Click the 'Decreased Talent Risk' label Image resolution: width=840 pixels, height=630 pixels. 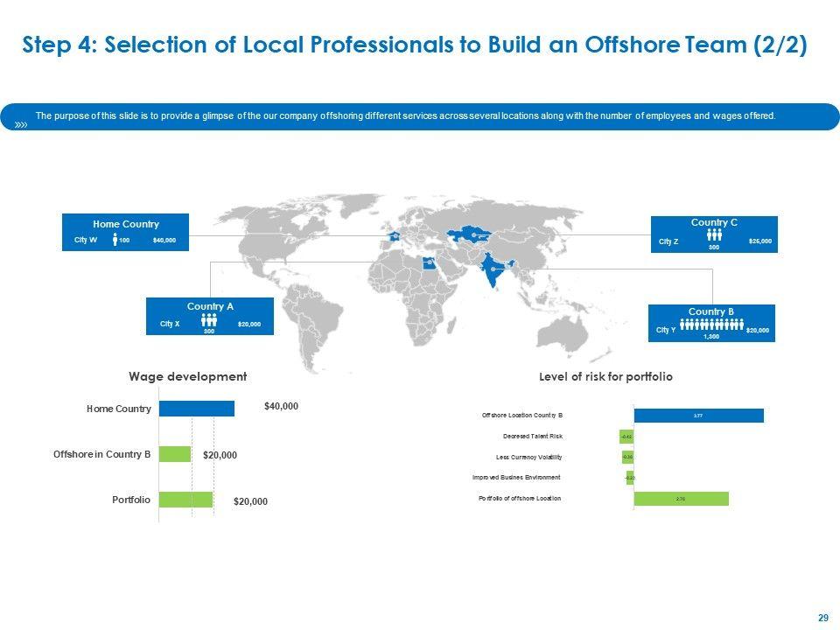click(533, 436)
